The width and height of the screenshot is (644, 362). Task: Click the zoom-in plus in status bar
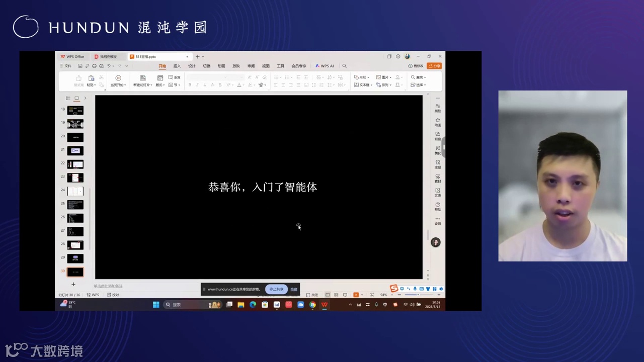click(x=439, y=295)
